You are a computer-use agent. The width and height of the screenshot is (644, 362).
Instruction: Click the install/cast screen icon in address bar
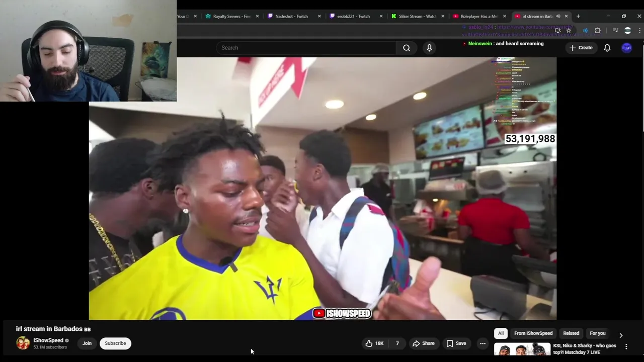pyautogui.click(x=557, y=31)
